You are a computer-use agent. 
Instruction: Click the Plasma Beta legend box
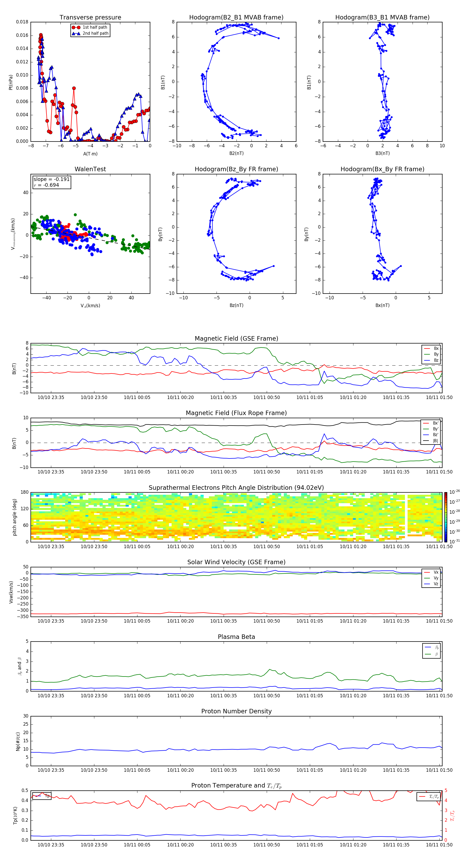click(431, 651)
